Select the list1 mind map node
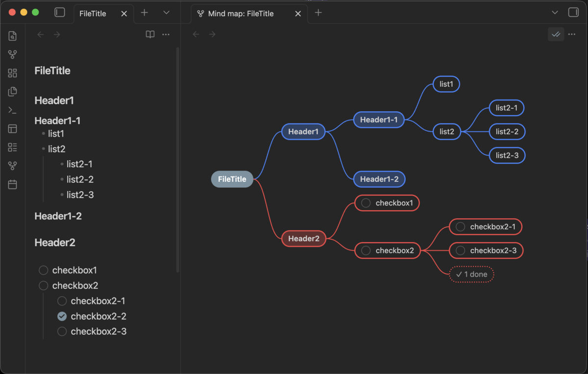The height and width of the screenshot is (374, 588). coord(446,84)
